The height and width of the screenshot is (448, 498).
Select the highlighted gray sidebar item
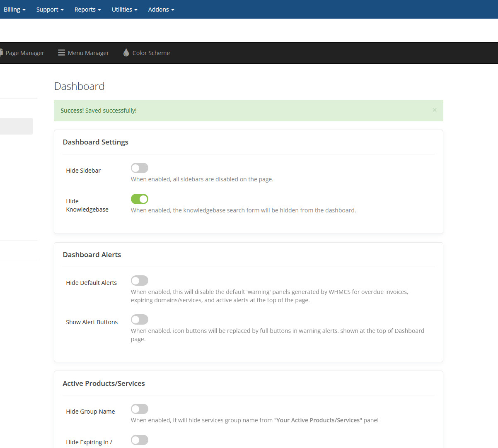coord(16,126)
